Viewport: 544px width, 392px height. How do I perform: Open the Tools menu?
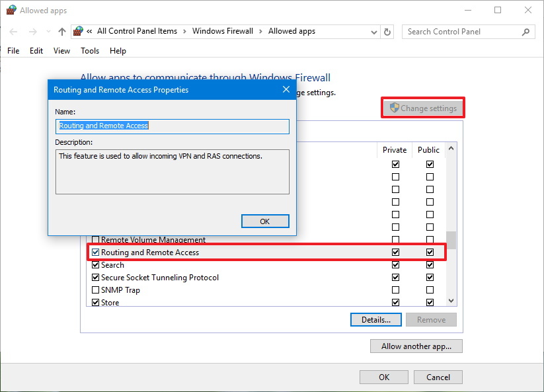pyautogui.click(x=90, y=51)
